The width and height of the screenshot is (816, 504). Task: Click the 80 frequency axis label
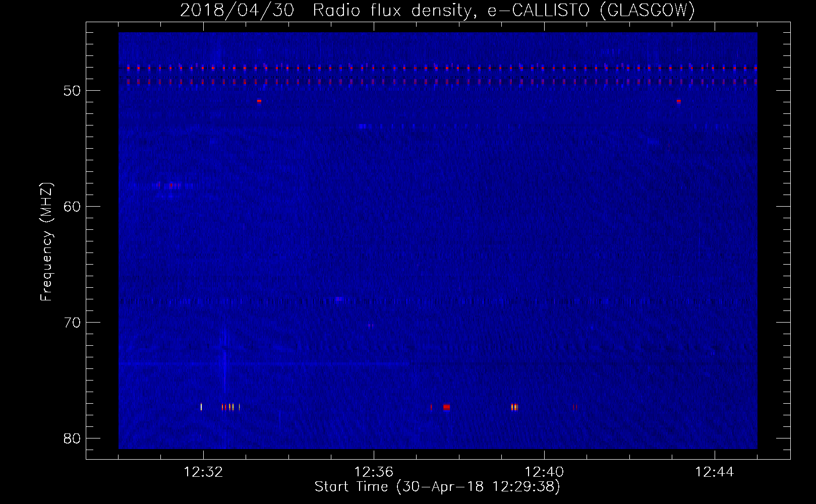point(73,438)
